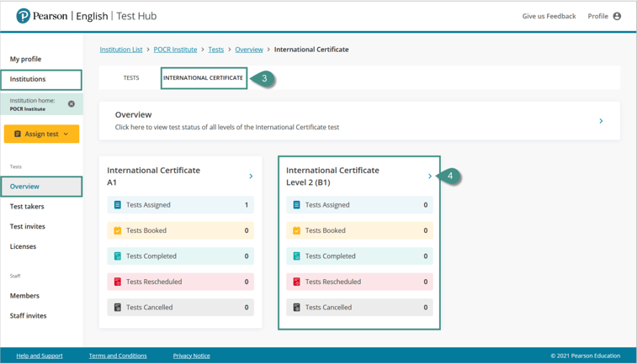Viewport: 637px width, 364px height.
Task: Select the INTERNATIONAL CERTIFICATE tab
Action: click(x=203, y=78)
